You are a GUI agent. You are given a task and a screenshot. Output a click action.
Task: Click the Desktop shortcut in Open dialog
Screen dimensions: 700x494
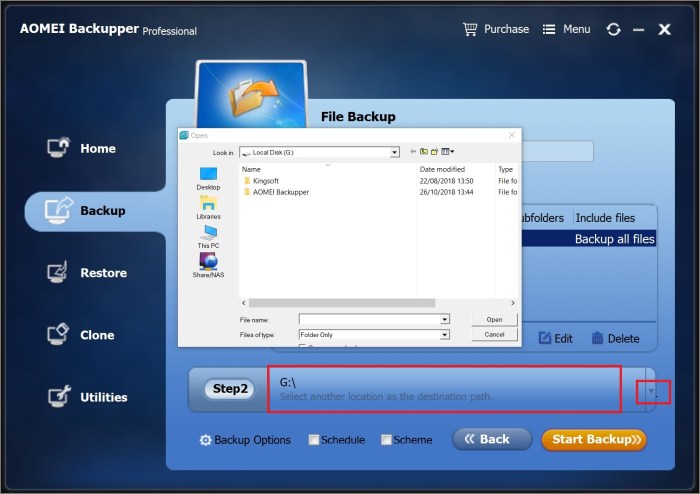point(208,179)
